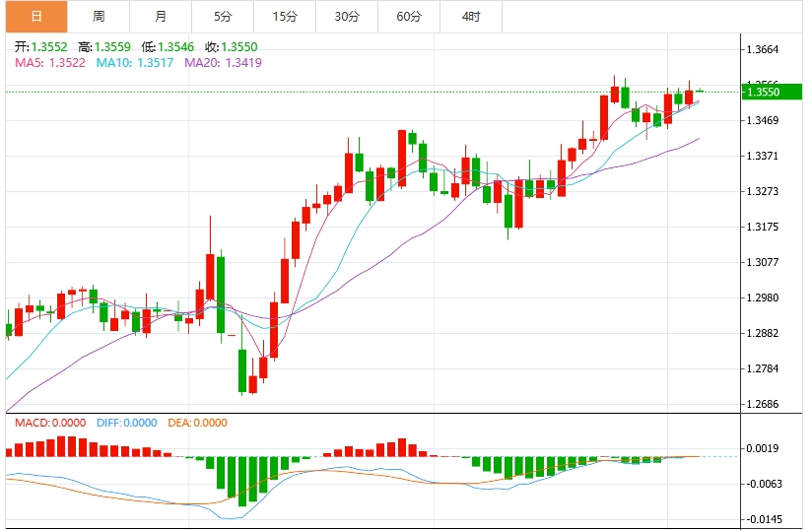The height and width of the screenshot is (530, 812).
Task: Open the 月 monthly chart tab
Action: (161, 17)
